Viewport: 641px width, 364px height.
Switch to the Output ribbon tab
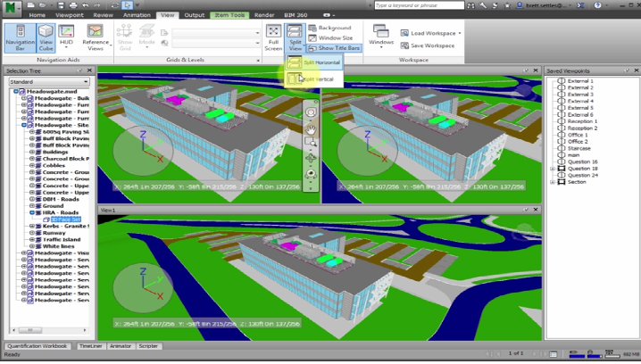[195, 15]
